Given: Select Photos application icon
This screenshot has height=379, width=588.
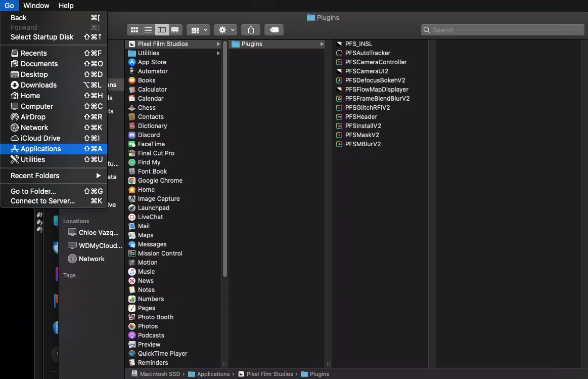Looking at the screenshot, I should click(x=132, y=326).
